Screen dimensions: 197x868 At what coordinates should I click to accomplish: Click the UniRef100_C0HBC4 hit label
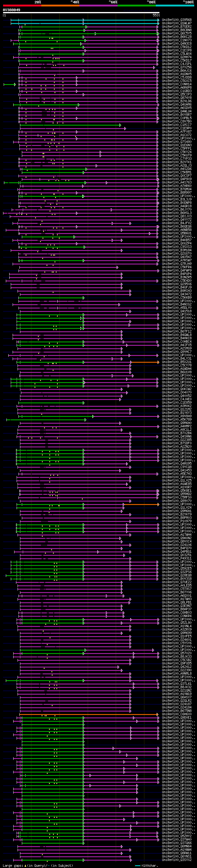tap(176, 342)
